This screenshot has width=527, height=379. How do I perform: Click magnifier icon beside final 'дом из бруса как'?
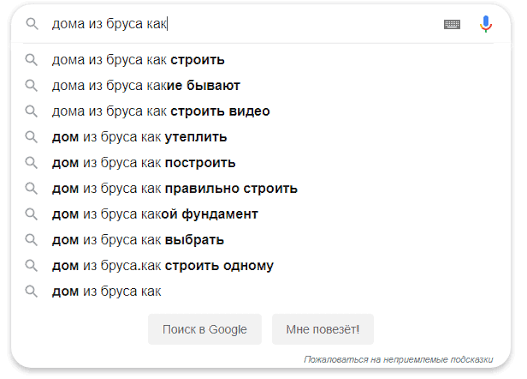31,291
